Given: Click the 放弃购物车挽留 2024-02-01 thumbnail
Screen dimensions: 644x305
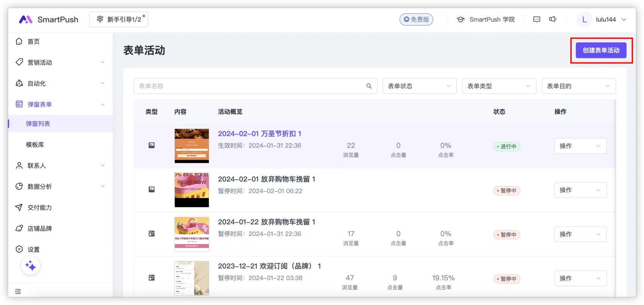Looking at the screenshot, I should pos(191,190).
